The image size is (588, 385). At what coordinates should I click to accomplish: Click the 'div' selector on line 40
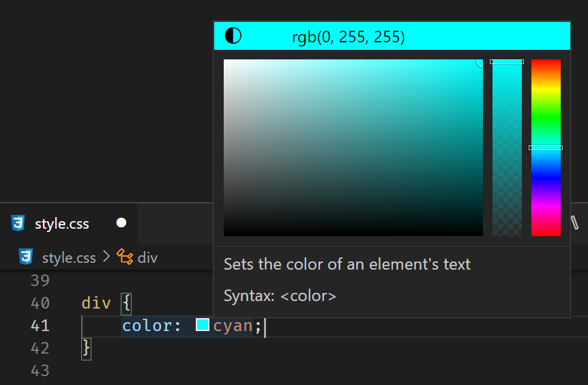pyautogui.click(x=96, y=303)
